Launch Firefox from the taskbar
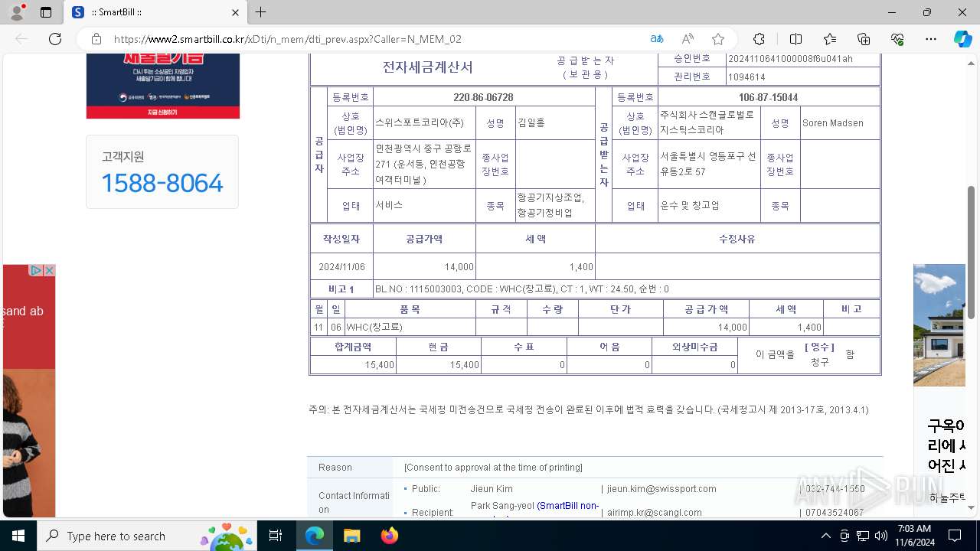Image resolution: width=980 pixels, height=551 pixels. (390, 536)
